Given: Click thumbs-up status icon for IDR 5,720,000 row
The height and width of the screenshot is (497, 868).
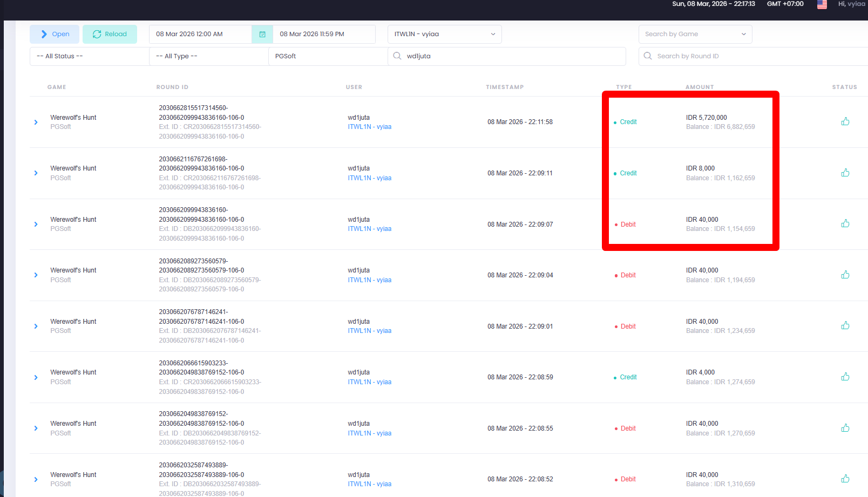Looking at the screenshot, I should pyautogui.click(x=845, y=121).
